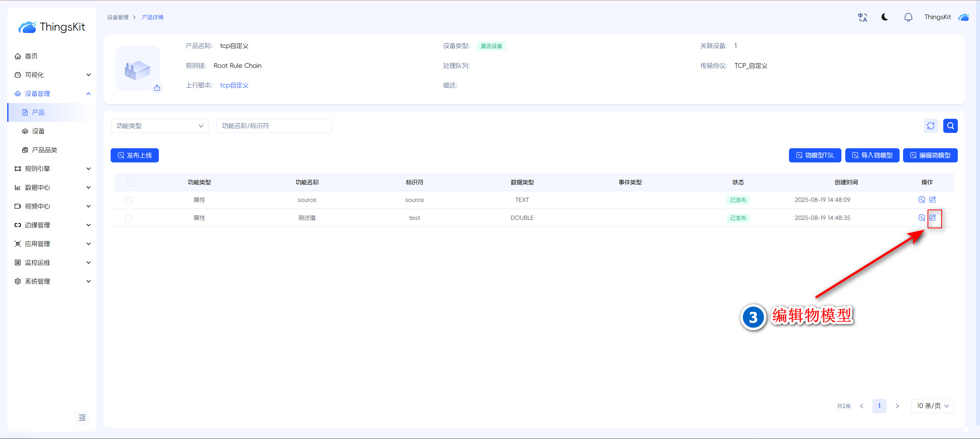
Task: Click view detail icon for source row
Action: (x=921, y=200)
